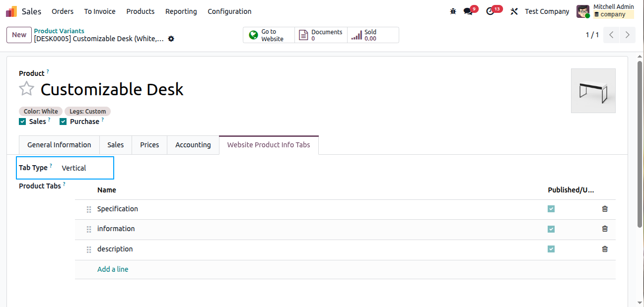Click the favorite star next to Customizable Desk
This screenshot has height=307, width=644.
pyautogui.click(x=26, y=89)
